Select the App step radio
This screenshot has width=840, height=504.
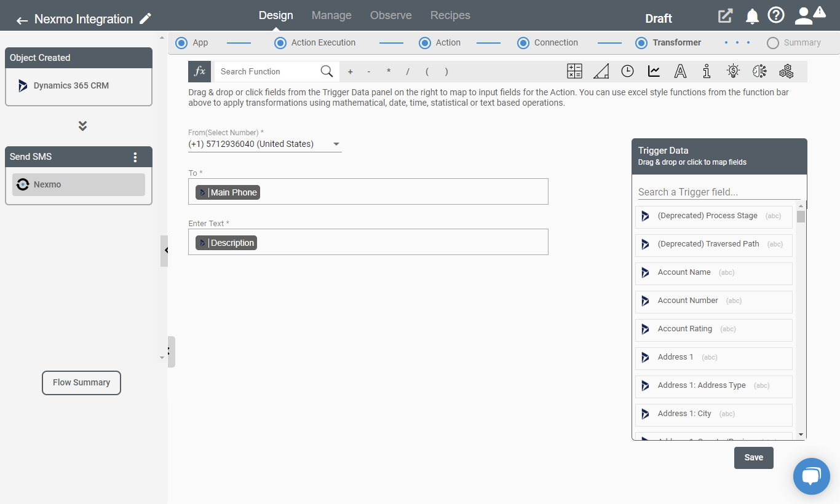tap(181, 43)
